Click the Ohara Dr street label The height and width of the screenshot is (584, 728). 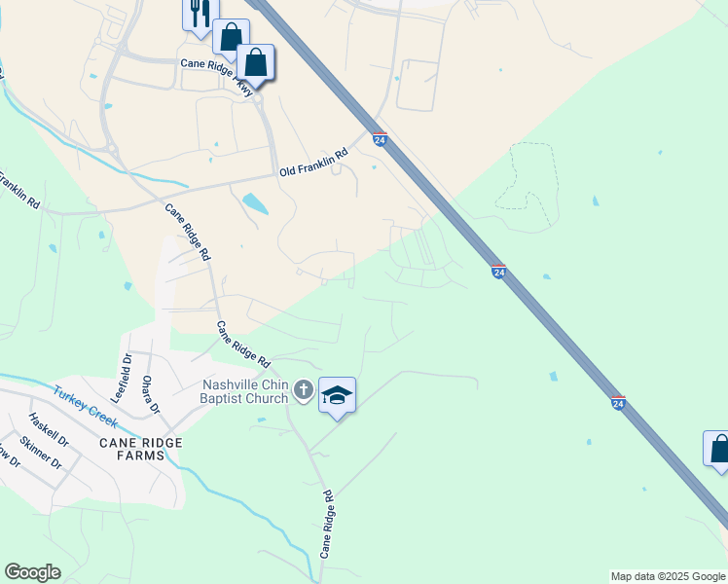click(151, 394)
